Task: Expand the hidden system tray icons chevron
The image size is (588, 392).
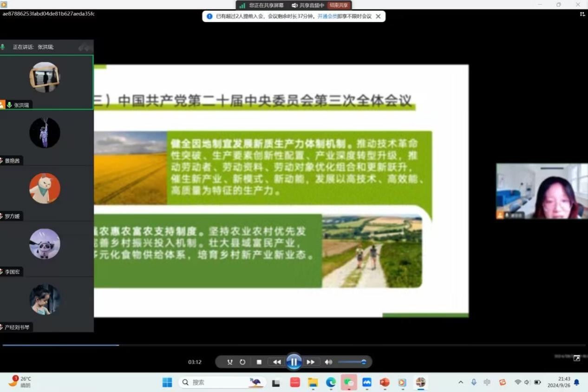Action: pyautogui.click(x=461, y=382)
